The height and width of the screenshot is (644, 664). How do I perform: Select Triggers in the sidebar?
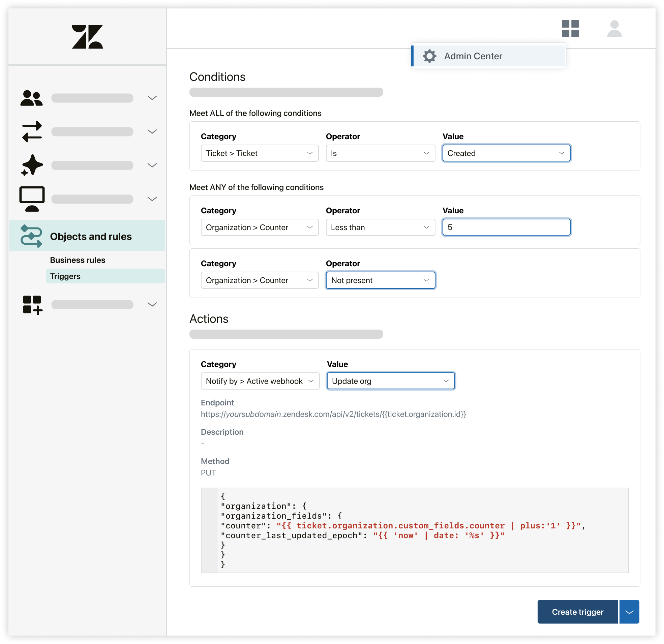(65, 276)
